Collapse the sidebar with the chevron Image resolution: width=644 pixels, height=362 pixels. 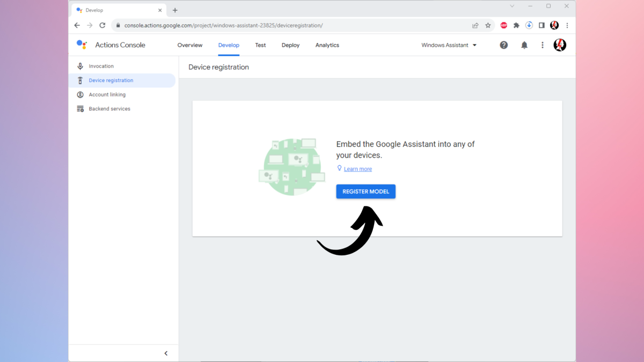[x=166, y=353]
